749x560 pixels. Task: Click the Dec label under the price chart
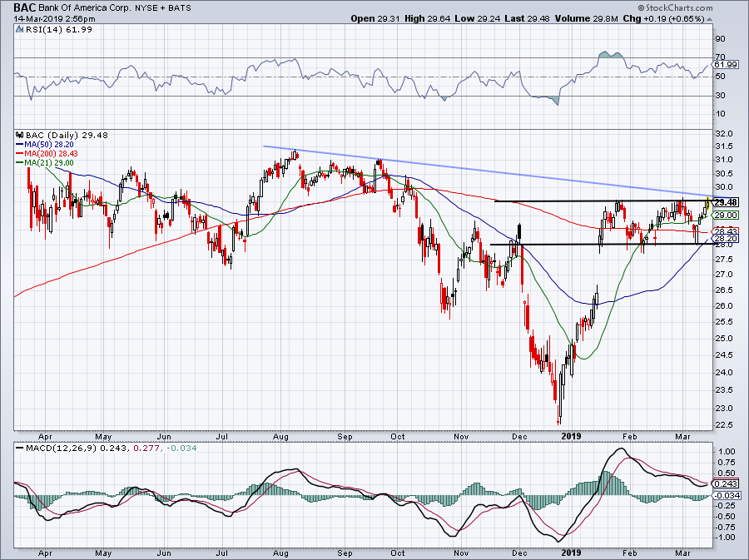coord(519,436)
